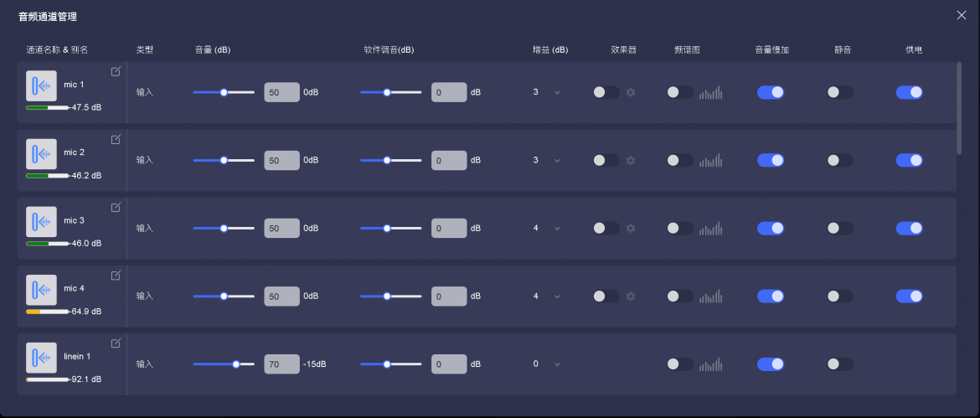
Task: Close the audio channel management dialog
Action: tap(961, 15)
